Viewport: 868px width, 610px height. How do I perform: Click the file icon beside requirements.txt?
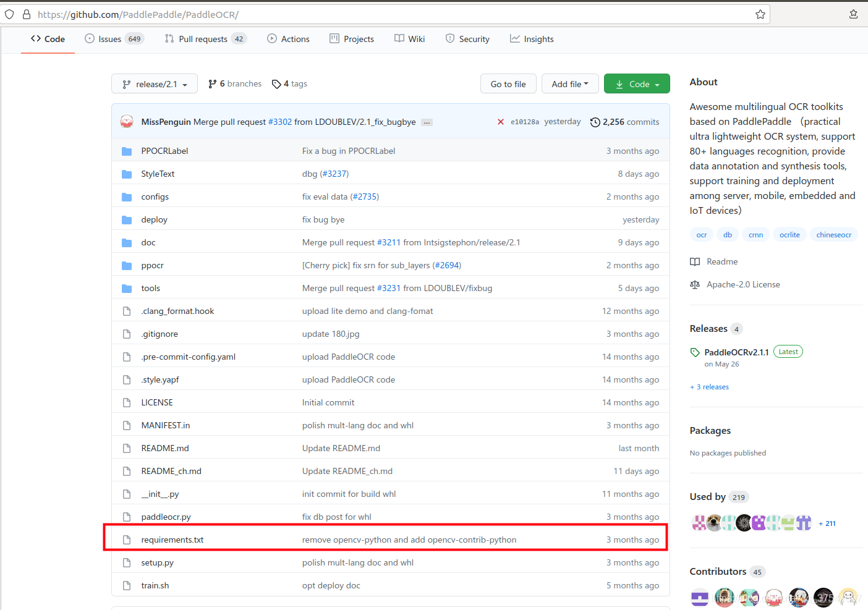click(x=127, y=540)
